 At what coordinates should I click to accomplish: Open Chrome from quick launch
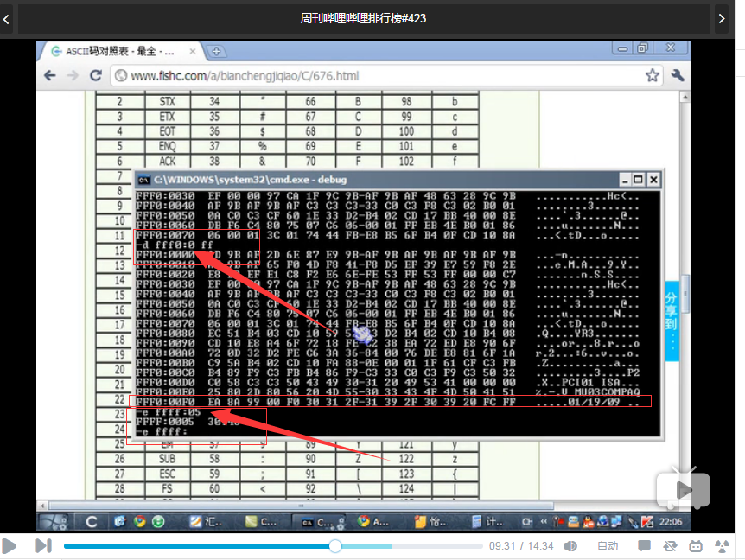(139, 521)
